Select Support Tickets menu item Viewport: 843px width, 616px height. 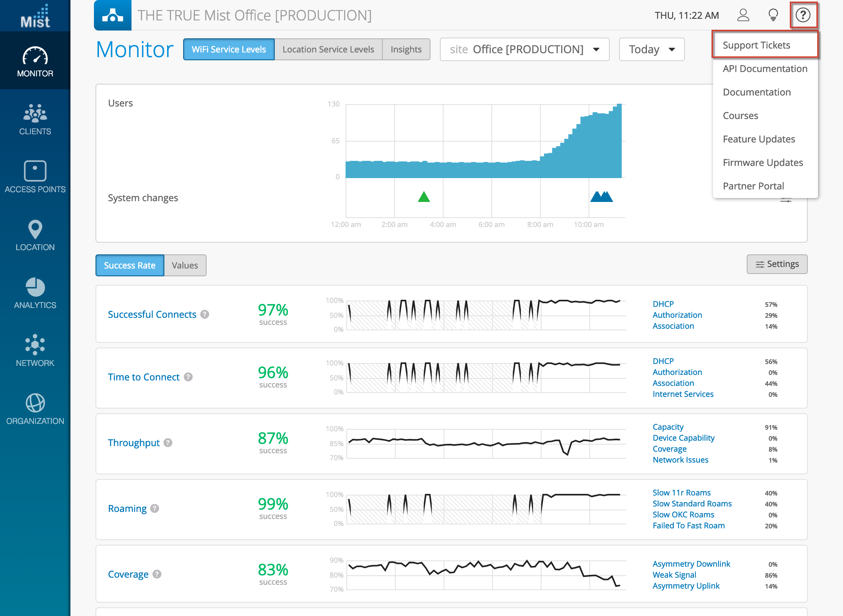[756, 45]
